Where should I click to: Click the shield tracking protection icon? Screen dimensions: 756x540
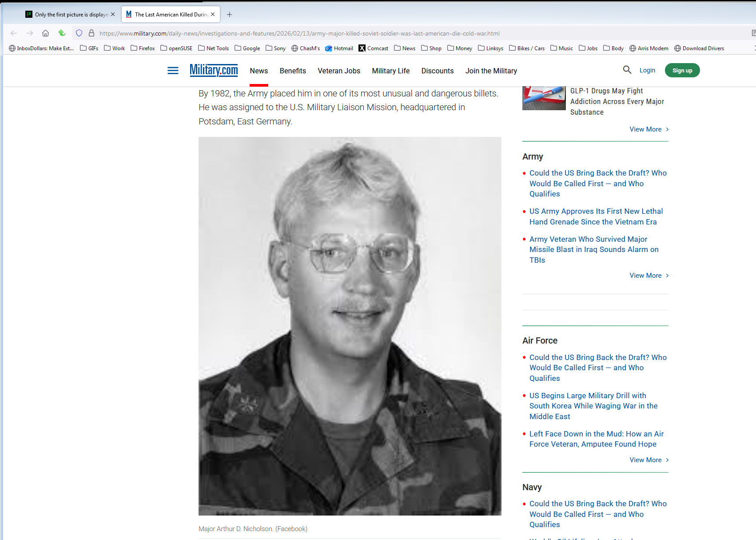(79, 33)
